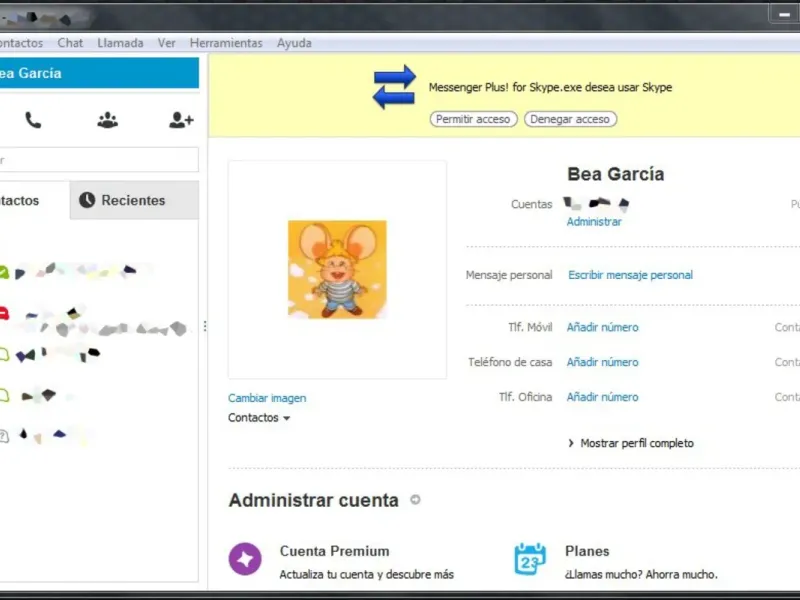This screenshot has height=600, width=800.
Task: Minimize the Skype window
Action: point(784,15)
